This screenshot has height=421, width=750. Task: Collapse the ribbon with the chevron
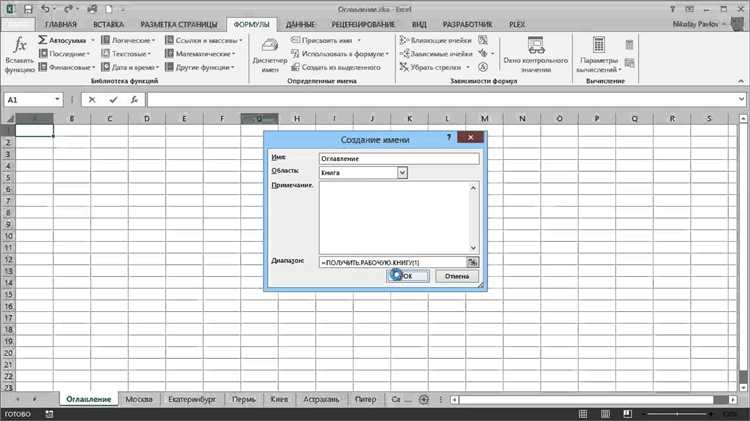(x=741, y=81)
